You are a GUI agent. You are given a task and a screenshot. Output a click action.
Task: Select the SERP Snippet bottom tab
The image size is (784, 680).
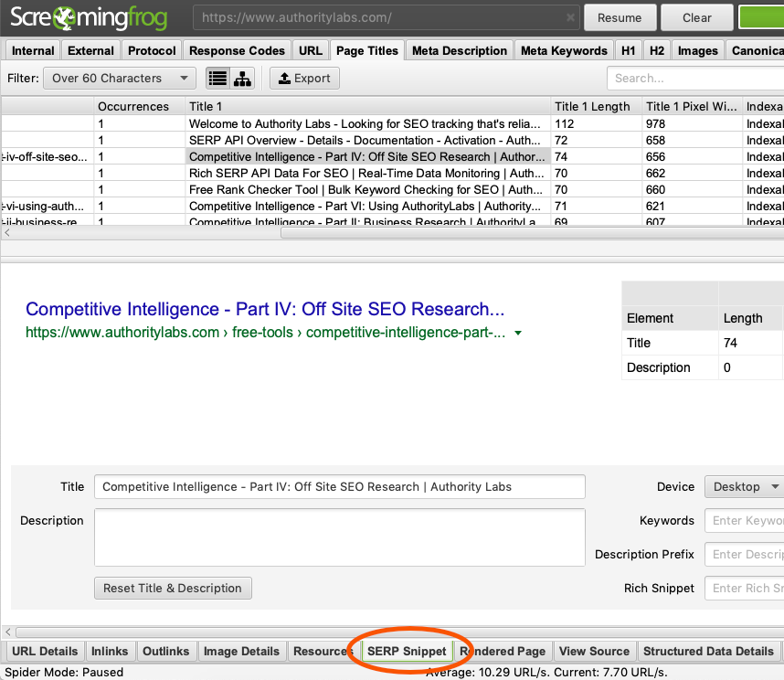coord(407,651)
